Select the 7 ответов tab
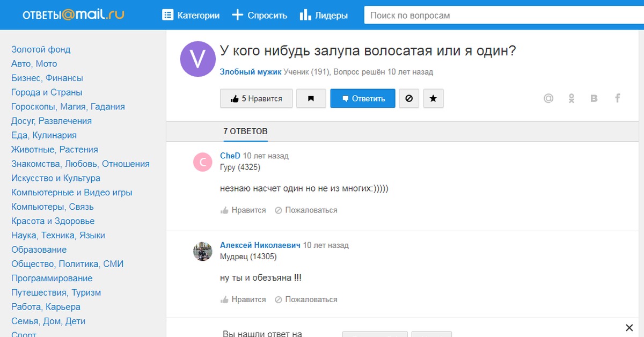644x337 pixels. (245, 131)
